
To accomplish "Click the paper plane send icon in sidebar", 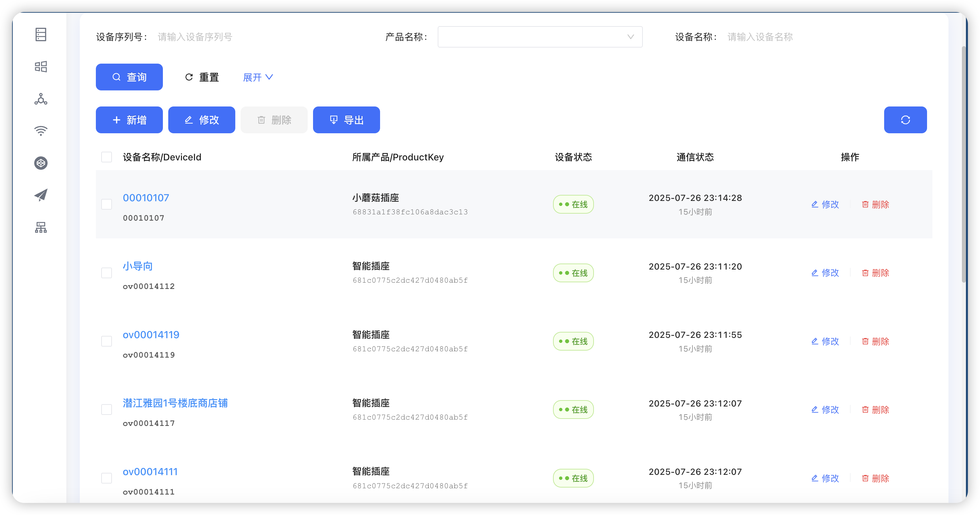I will (41, 195).
